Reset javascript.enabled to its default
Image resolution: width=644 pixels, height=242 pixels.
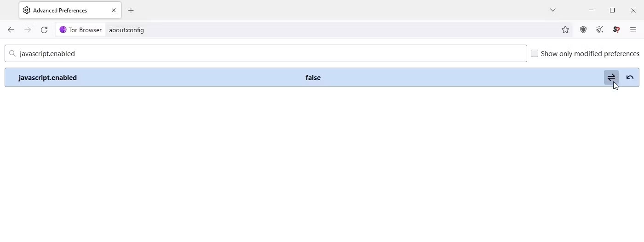tap(630, 77)
